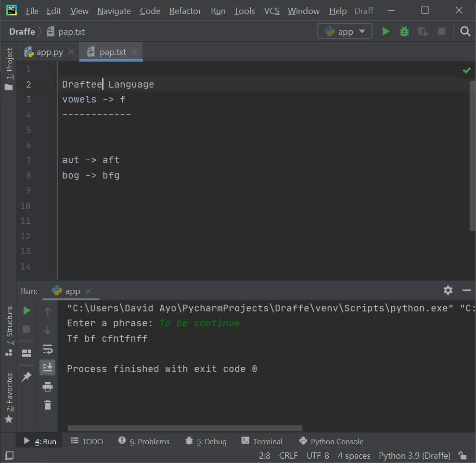This screenshot has height=463, width=476.
Task: Close the pap.txt editor tab
Action: click(x=134, y=52)
